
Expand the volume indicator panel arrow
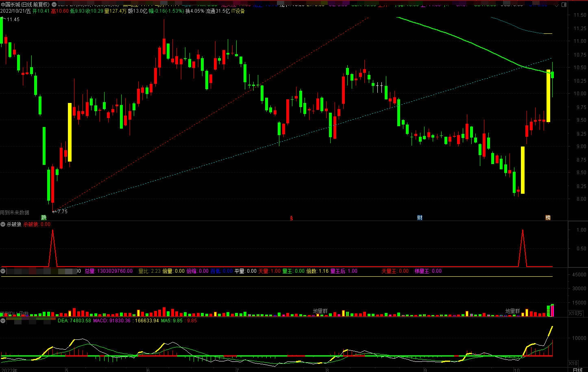tap(3, 271)
